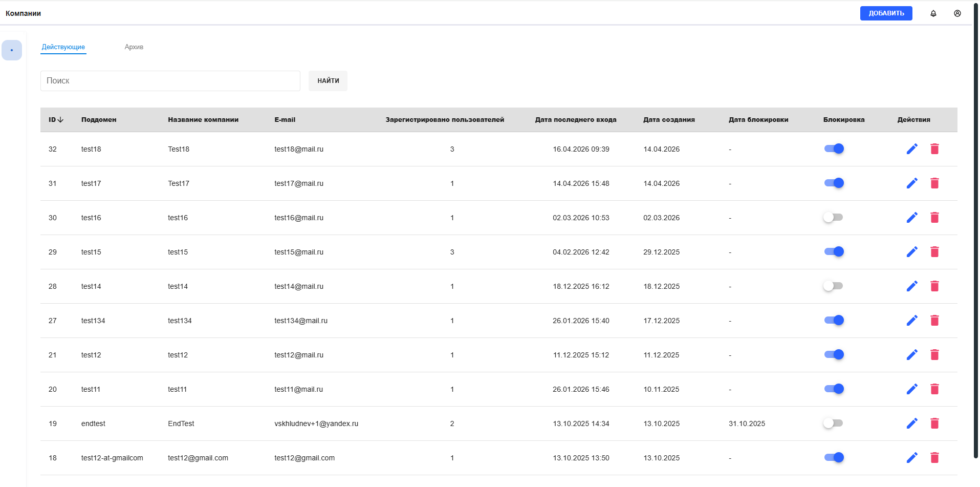
Task: Click Дата создания column header
Action: click(x=669, y=120)
